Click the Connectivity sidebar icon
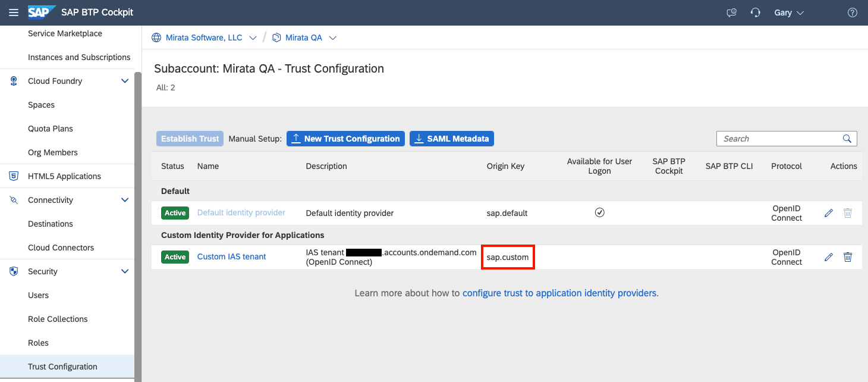Image resolution: width=868 pixels, height=382 pixels. coord(14,200)
